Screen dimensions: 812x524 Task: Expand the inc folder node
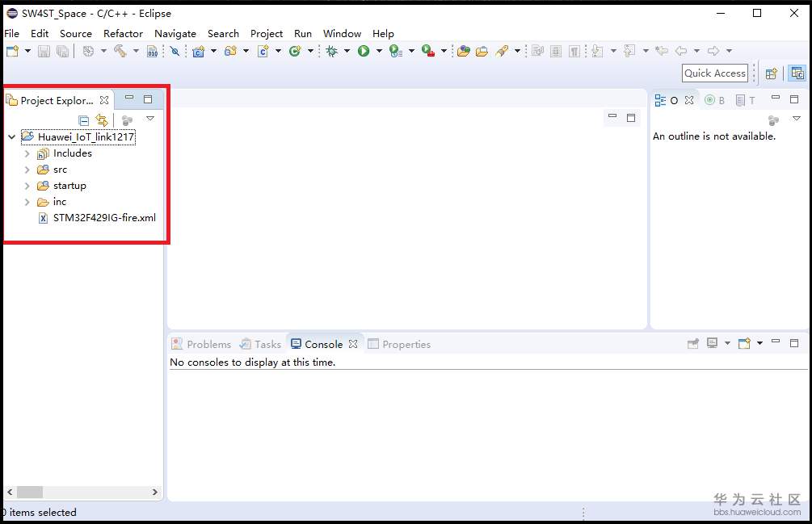coord(27,202)
